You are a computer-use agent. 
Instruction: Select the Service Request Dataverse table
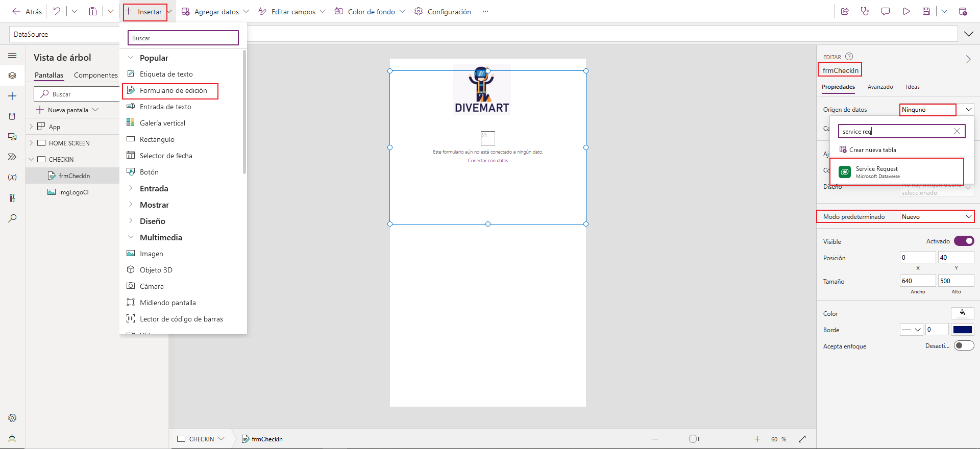pyautogui.click(x=897, y=172)
